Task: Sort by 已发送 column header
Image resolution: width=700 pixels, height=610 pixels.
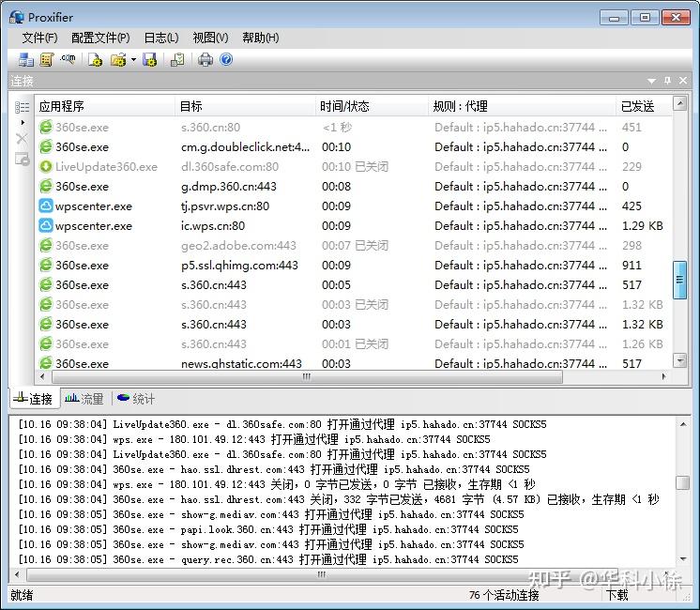Action: pos(644,106)
